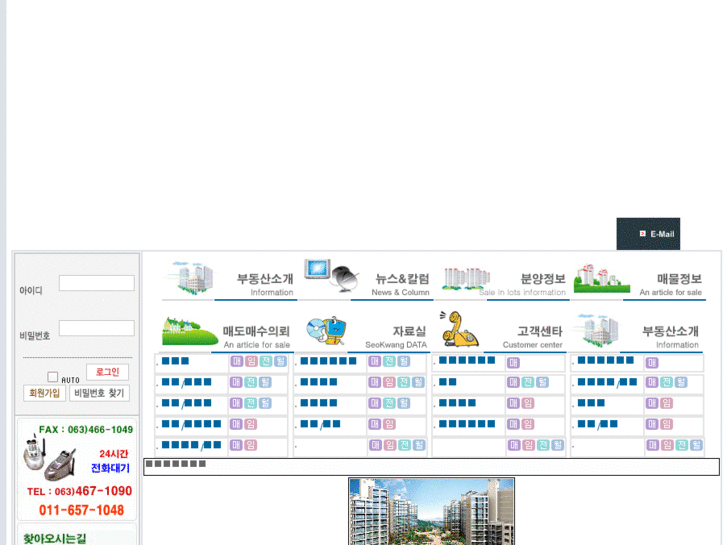Open the apartment complex photo
This screenshot has height=545, width=727.
pos(431,512)
